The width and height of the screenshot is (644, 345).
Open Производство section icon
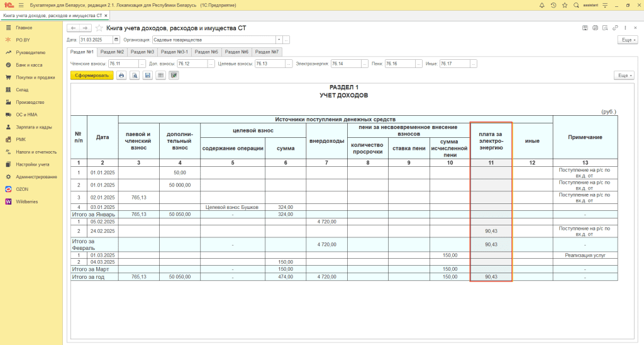click(8, 102)
